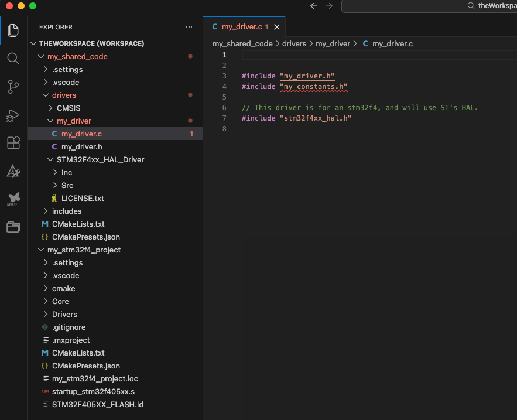The width and height of the screenshot is (517, 420).
Task: Open the Search view in activity bar
Action: tap(13, 59)
